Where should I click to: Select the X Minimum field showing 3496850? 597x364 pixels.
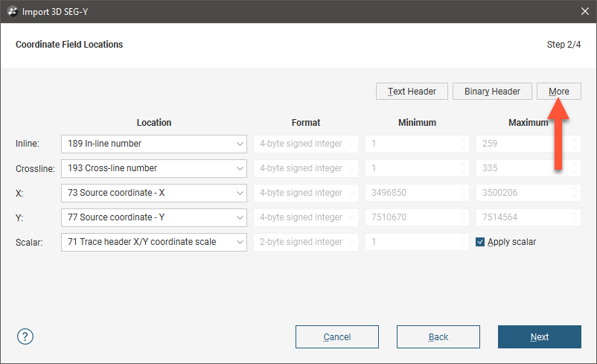point(413,193)
